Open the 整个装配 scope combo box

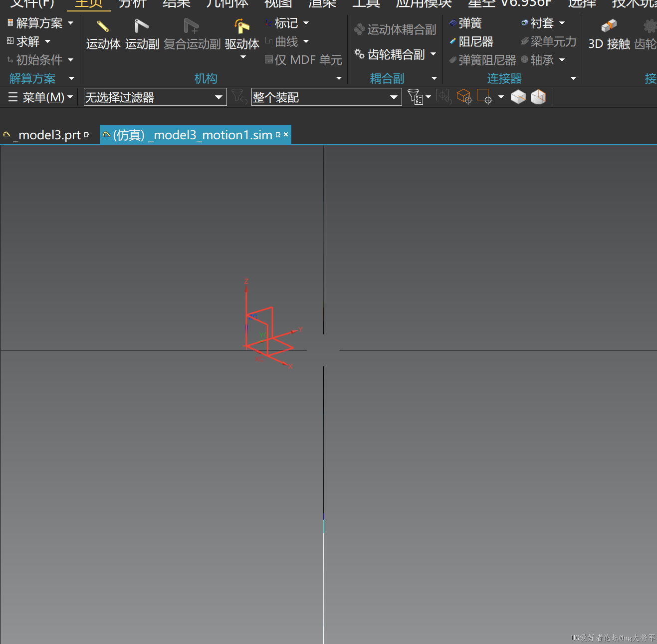[326, 97]
